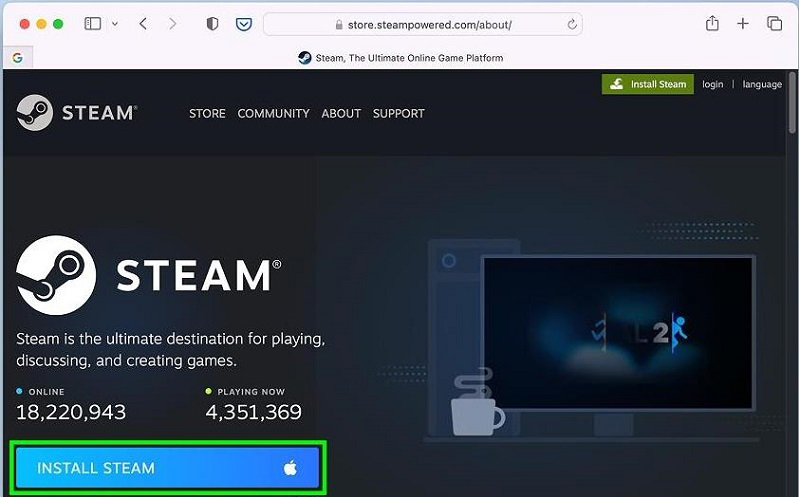Go to the ABOUT page link

(x=341, y=113)
